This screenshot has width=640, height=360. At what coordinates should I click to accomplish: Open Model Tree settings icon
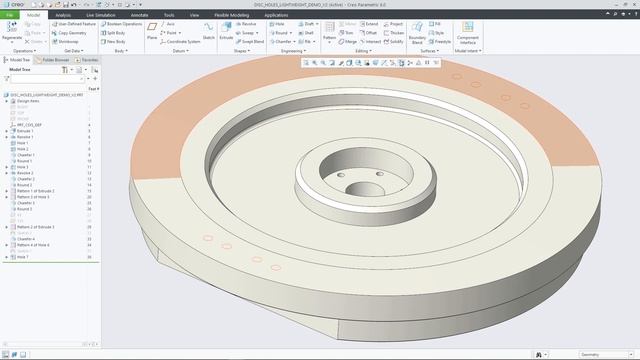[x=65, y=70]
